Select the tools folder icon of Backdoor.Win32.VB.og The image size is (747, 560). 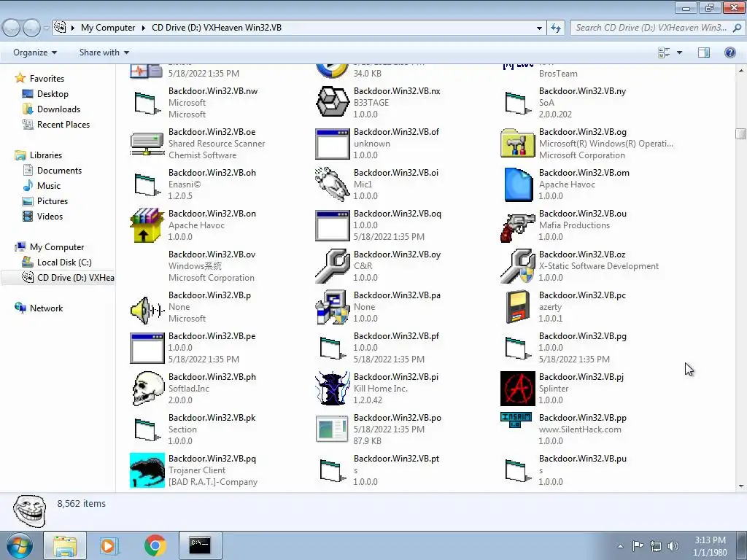click(x=518, y=143)
